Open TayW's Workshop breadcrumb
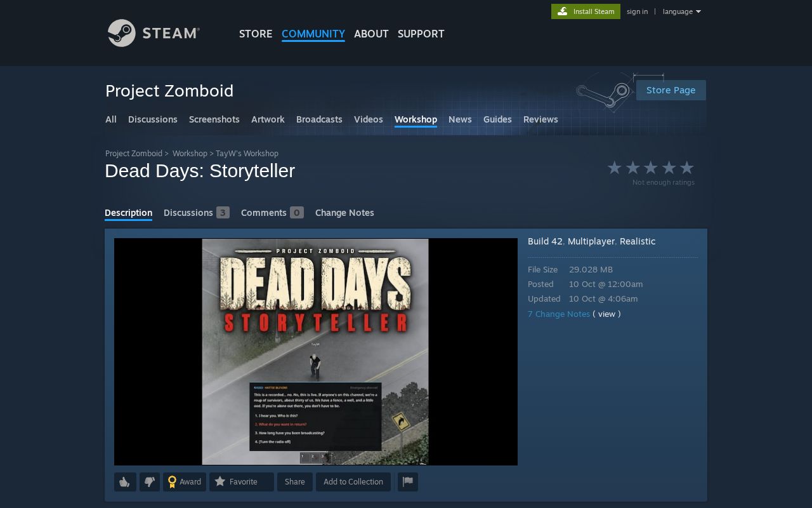812x508 pixels. point(247,154)
